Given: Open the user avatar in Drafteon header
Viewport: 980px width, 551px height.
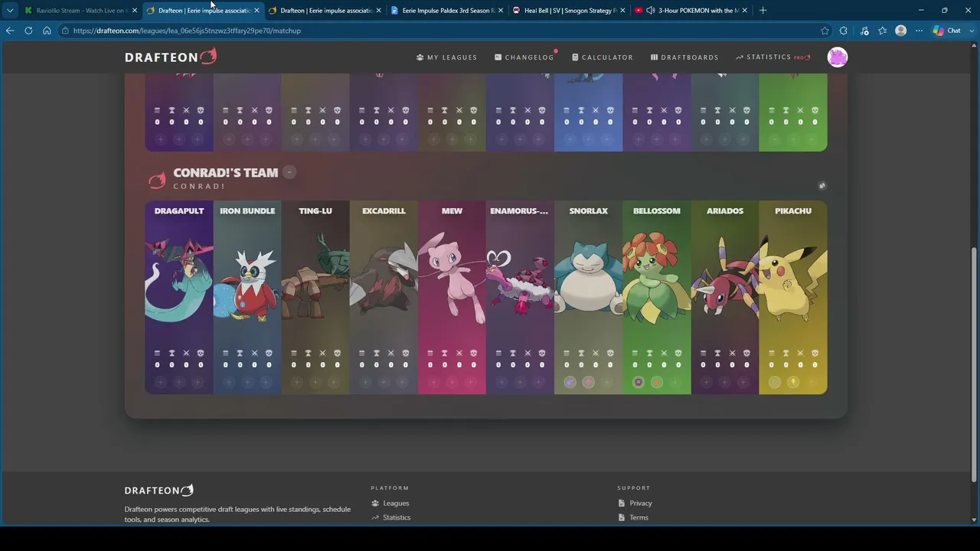Looking at the screenshot, I should (x=838, y=57).
